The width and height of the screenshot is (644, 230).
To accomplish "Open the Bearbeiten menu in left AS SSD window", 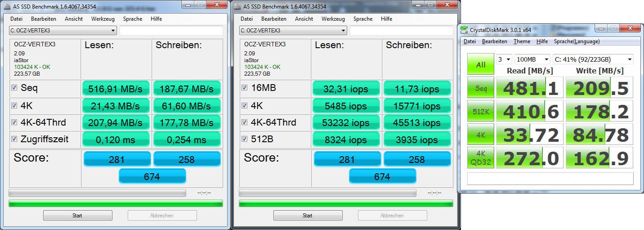I will pyautogui.click(x=44, y=19).
